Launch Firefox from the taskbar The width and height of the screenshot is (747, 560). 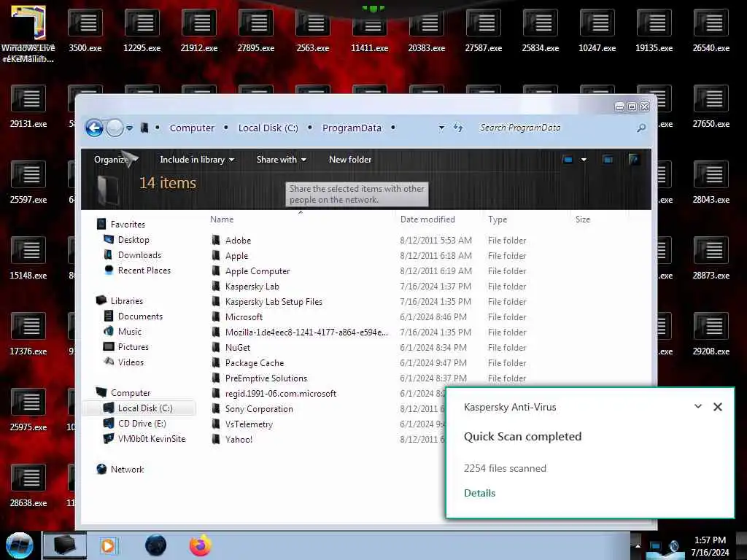coord(201,545)
